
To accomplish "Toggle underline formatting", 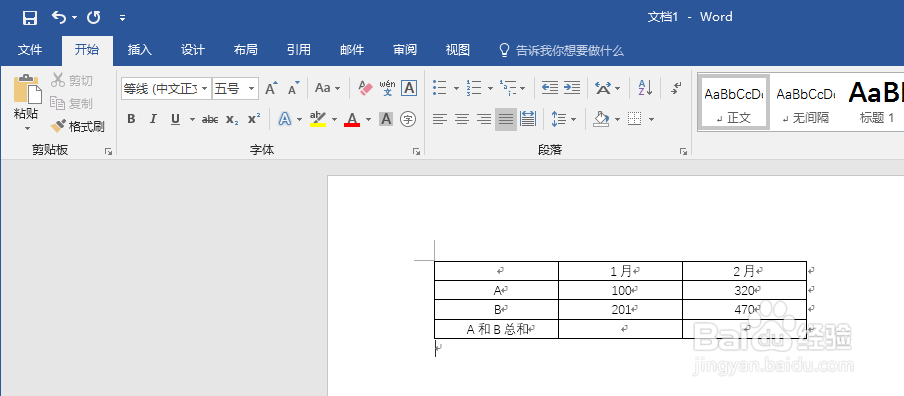I will coord(175,119).
